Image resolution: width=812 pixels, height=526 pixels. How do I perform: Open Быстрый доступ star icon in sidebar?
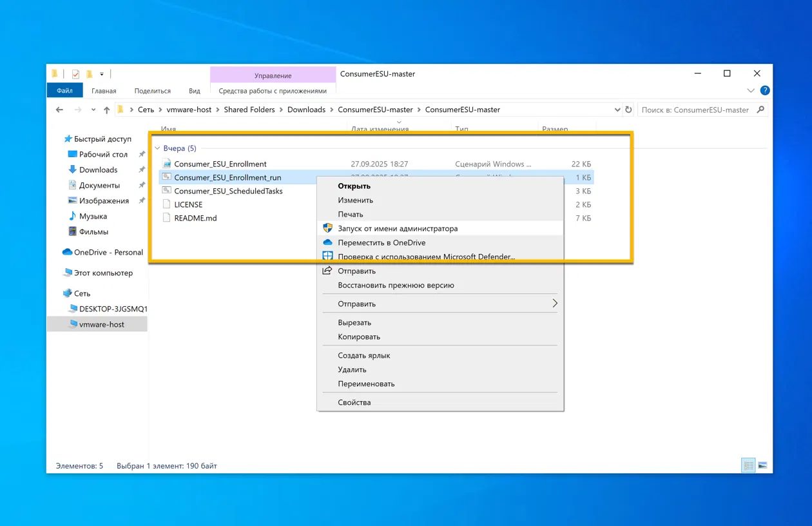(x=68, y=139)
